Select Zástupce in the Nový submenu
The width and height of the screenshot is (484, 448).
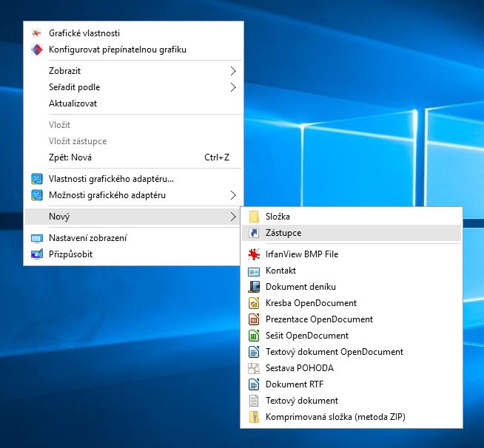pos(352,233)
